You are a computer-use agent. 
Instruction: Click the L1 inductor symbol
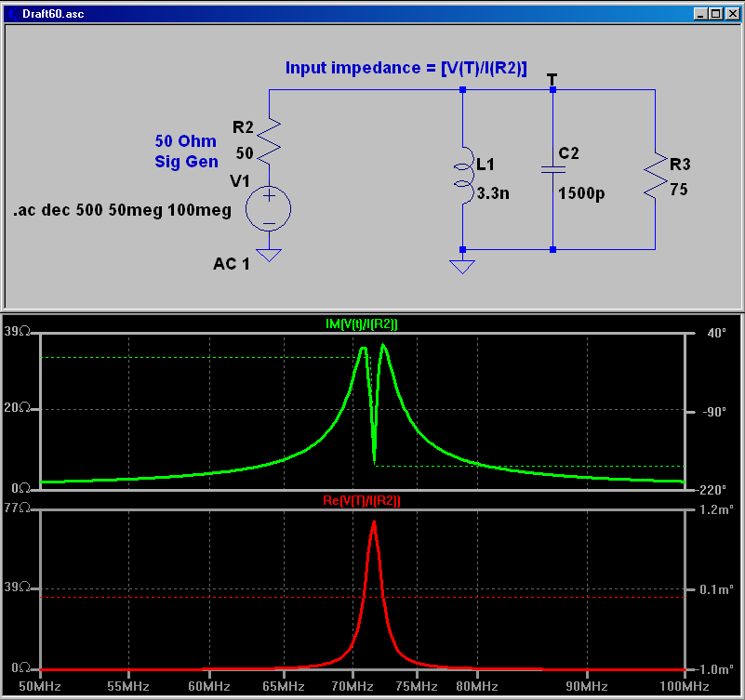coord(465,175)
